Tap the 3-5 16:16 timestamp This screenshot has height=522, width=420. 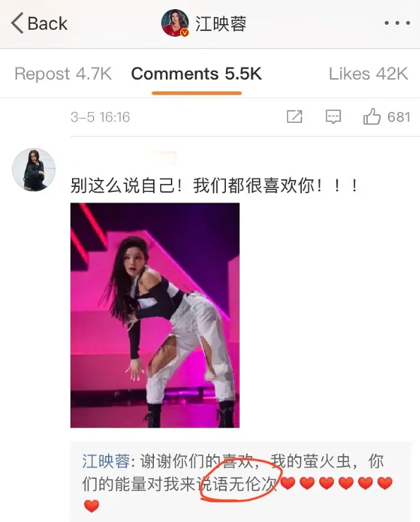100,117
